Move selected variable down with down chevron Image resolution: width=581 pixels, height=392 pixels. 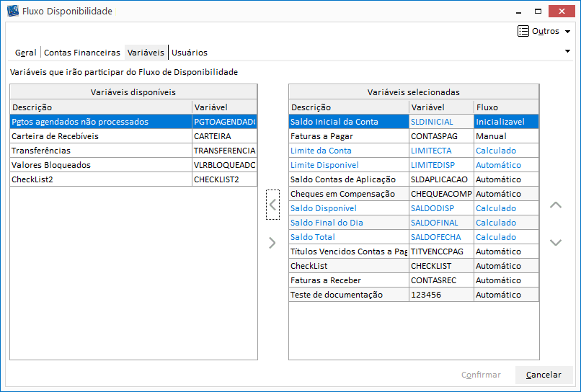556,243
